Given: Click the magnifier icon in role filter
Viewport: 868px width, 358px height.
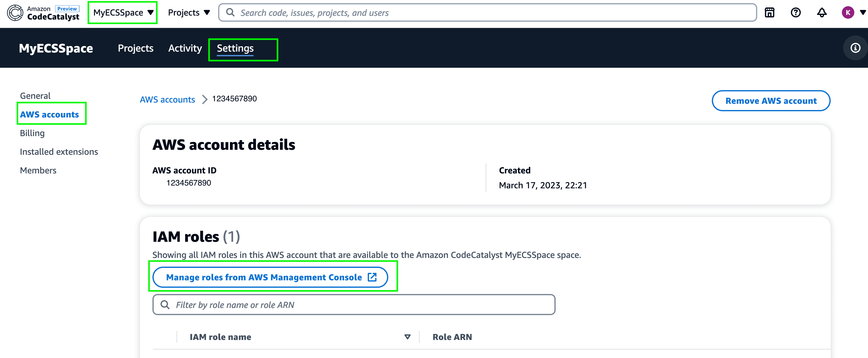Looking at the screenshot, I should [x=165, y=305].
